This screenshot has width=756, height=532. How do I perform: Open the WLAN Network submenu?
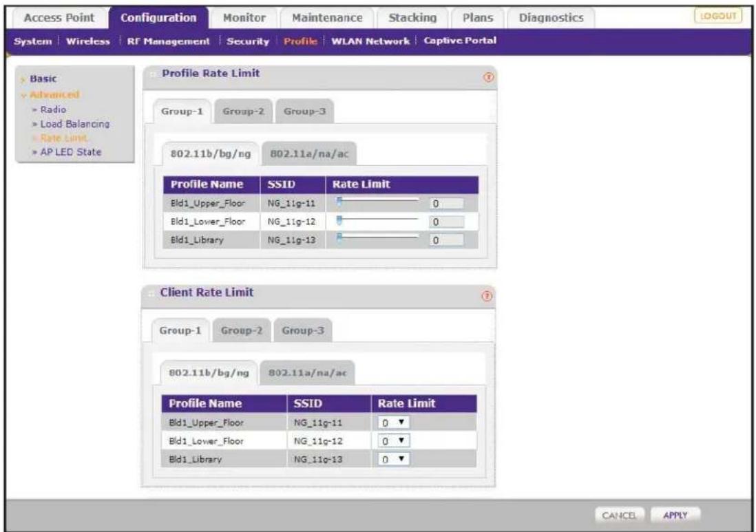click(x=370, y=41)
